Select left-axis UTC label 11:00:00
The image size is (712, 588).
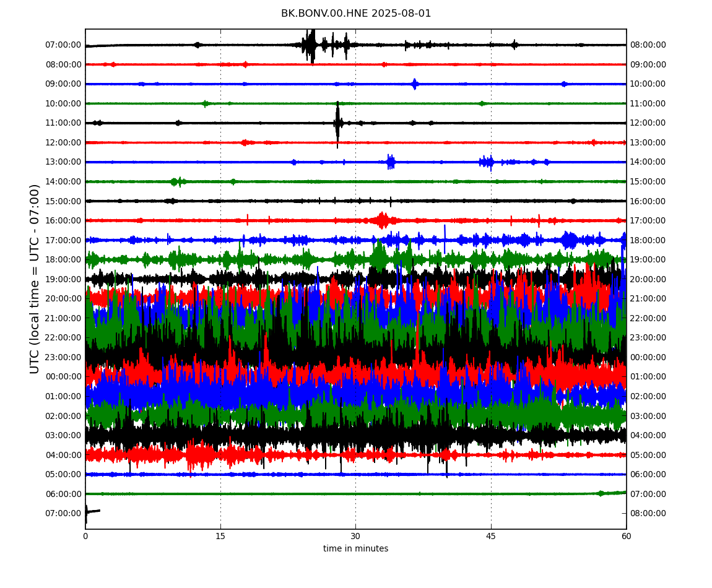[64, 123]
